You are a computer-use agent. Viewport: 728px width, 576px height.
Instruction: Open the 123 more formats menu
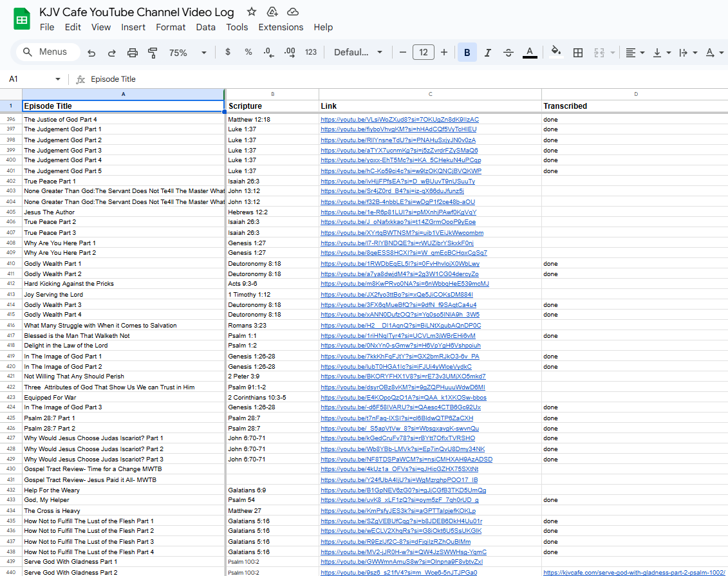click(x=311, y=52)
